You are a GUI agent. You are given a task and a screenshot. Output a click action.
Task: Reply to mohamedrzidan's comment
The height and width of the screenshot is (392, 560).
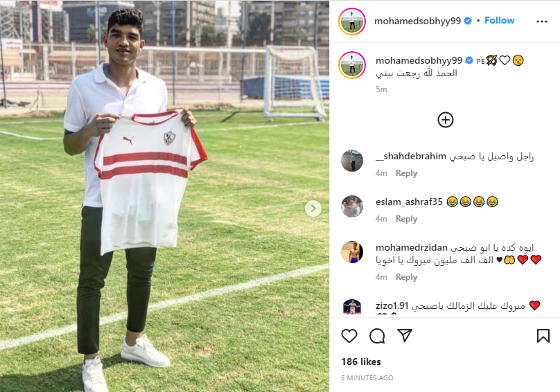406,277
